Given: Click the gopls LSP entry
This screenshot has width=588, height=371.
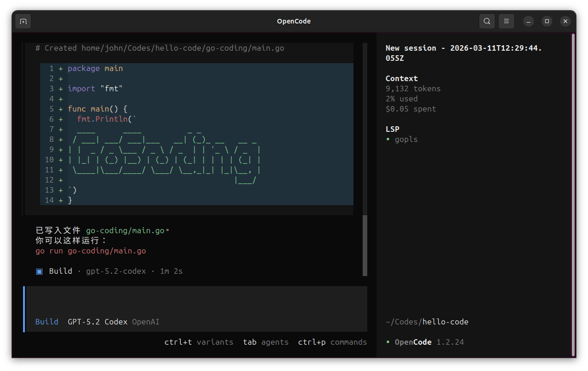Looking at the screenshot, I should click(406, 139).
